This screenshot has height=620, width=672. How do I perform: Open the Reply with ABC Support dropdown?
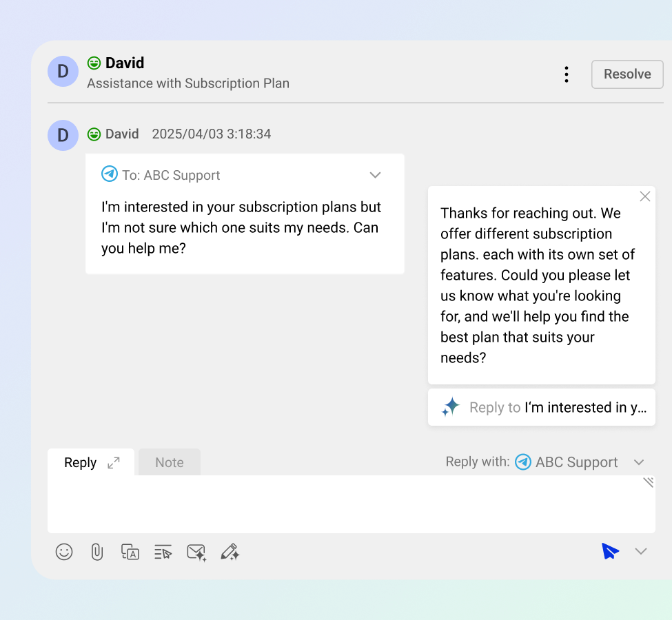tap(545, 462)
